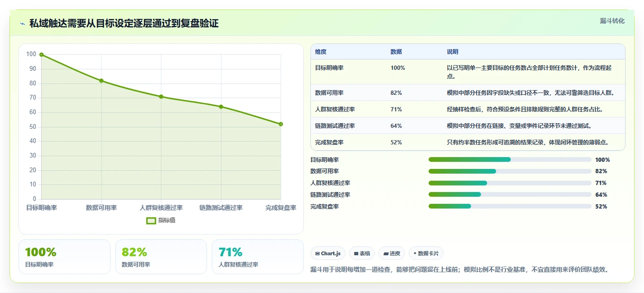Click the 100% table cell
This screenshot has width=644, height=293.
pos(398,68)
